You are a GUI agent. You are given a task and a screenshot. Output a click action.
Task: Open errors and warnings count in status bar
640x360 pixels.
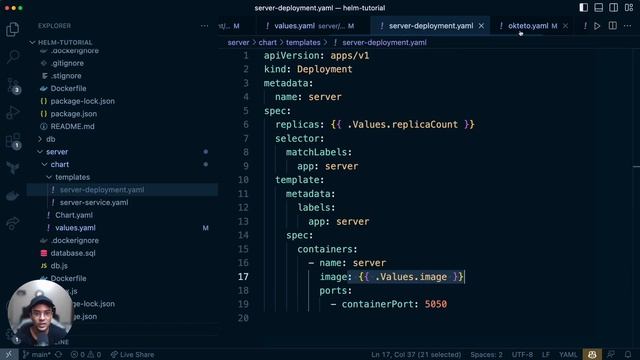86,354
